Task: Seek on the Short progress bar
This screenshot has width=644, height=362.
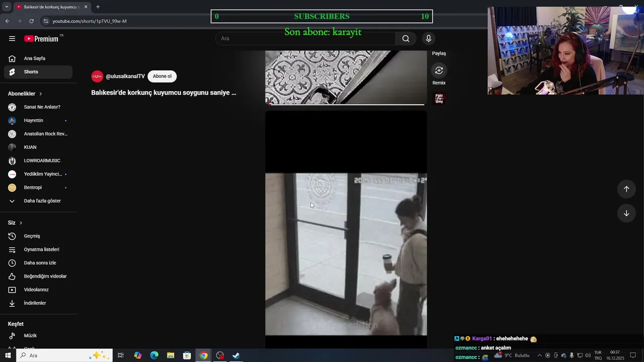Action: click(346, 105)
